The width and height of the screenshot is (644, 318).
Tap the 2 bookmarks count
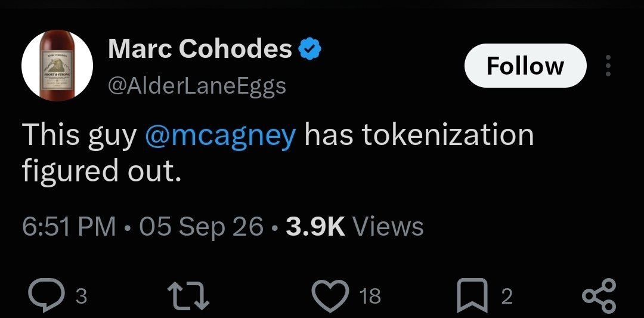(x=507, y=297)
